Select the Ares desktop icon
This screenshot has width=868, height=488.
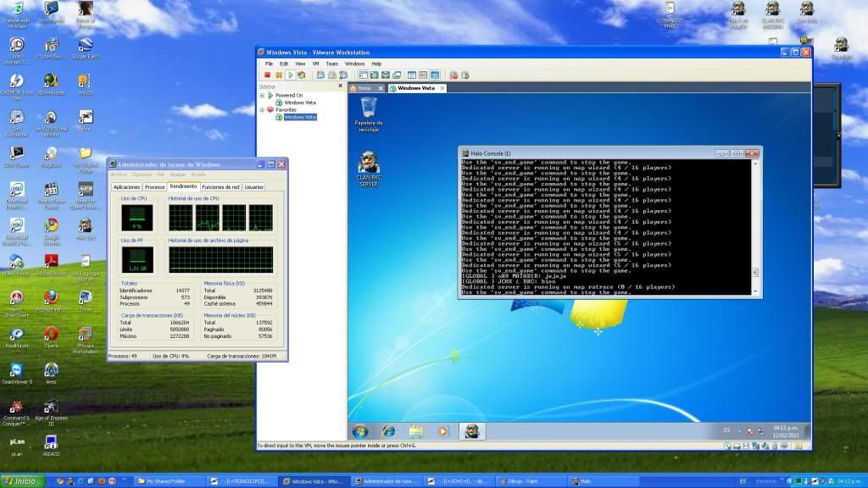coord(51,374)
